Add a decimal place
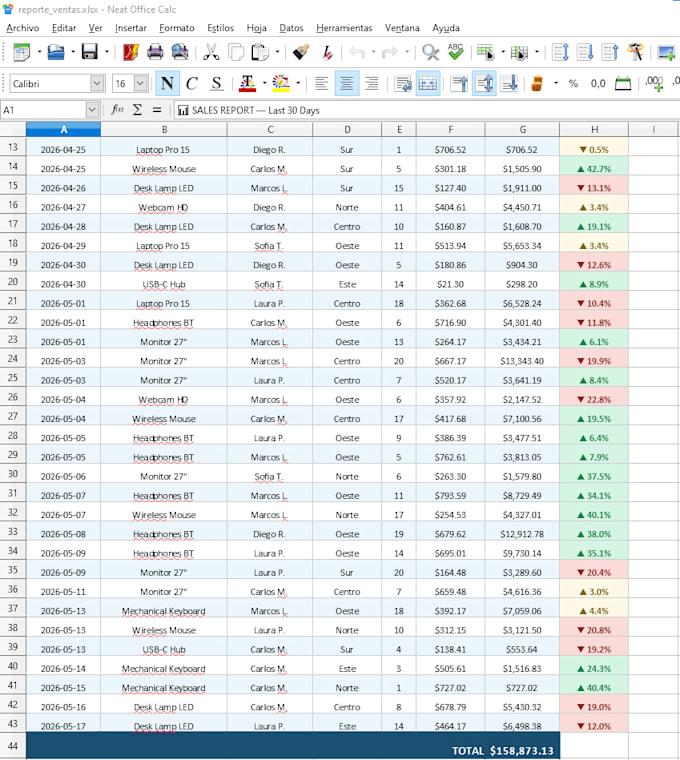 click(x=654, y=83)
